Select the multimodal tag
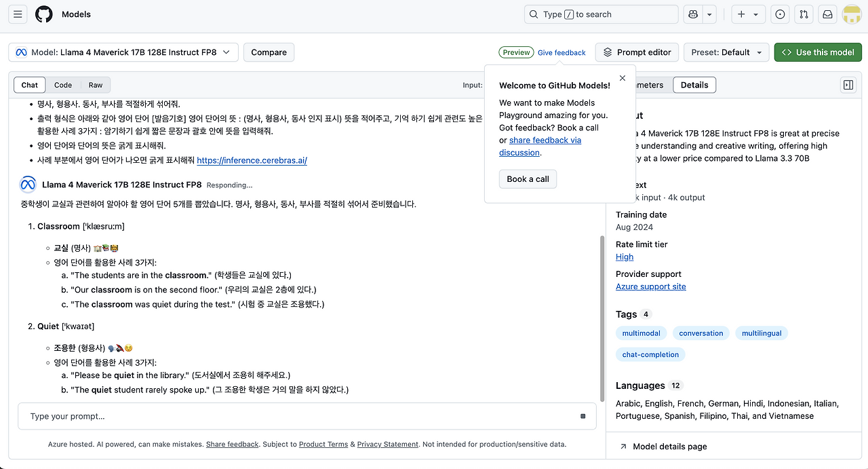Screen dimensions: 868x469 coord(642,333)
